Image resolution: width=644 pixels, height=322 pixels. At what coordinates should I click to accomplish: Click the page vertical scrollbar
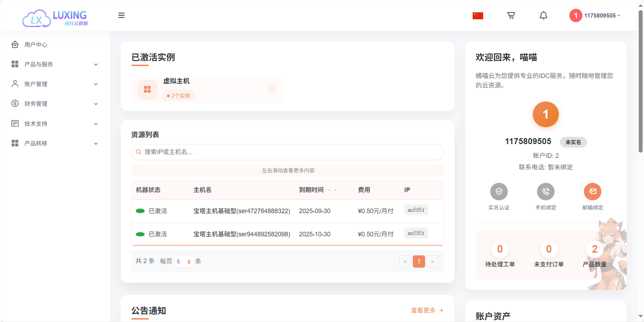[x=640, y=82]
